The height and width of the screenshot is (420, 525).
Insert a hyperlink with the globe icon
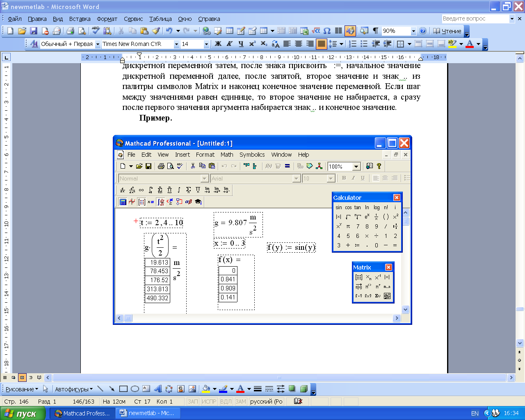click(x=207, y=31)
